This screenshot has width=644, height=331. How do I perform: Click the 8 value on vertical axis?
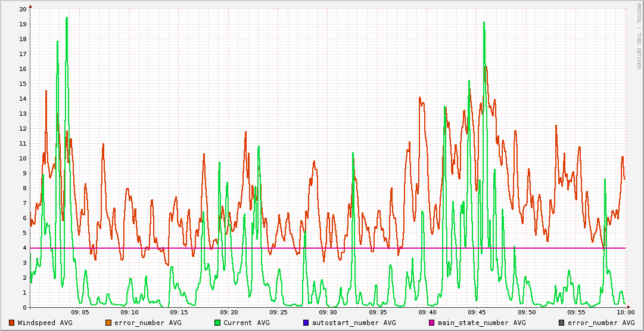coord(24,188)
